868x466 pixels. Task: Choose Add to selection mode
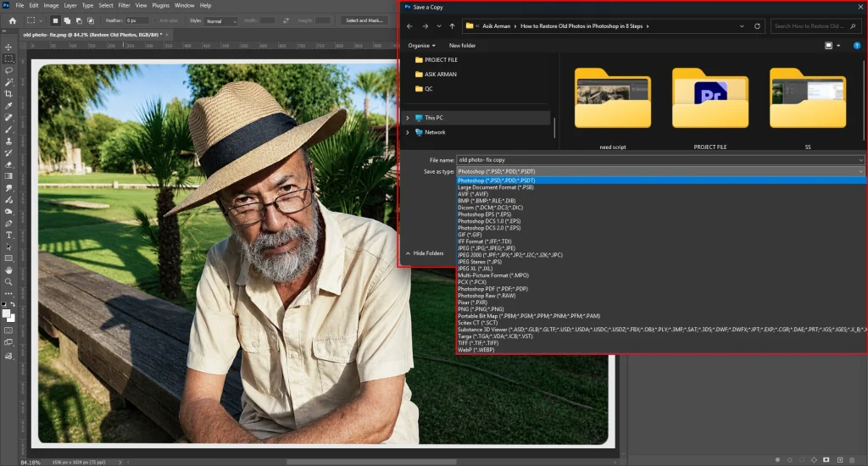tap(67, 20)
